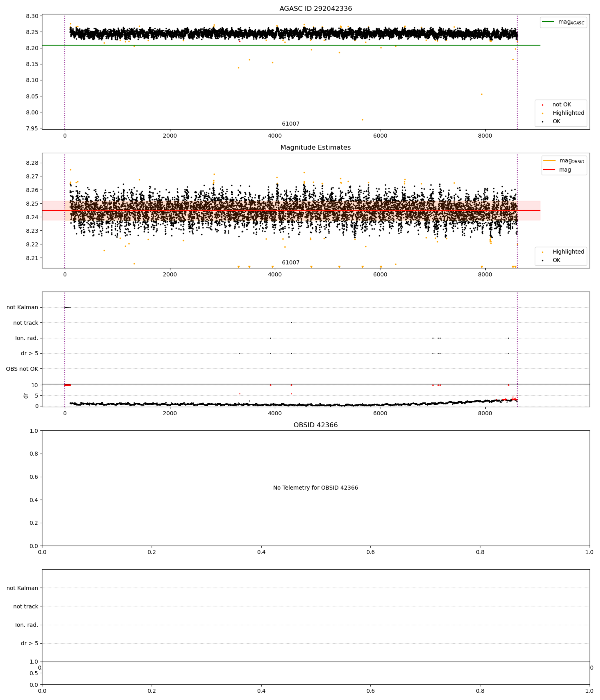Image resolution: width=600 pixels, height=700 pixels.
Task: Click 'No Telemetry for OBSID 42366' message
Action: [x=316, y=488]
